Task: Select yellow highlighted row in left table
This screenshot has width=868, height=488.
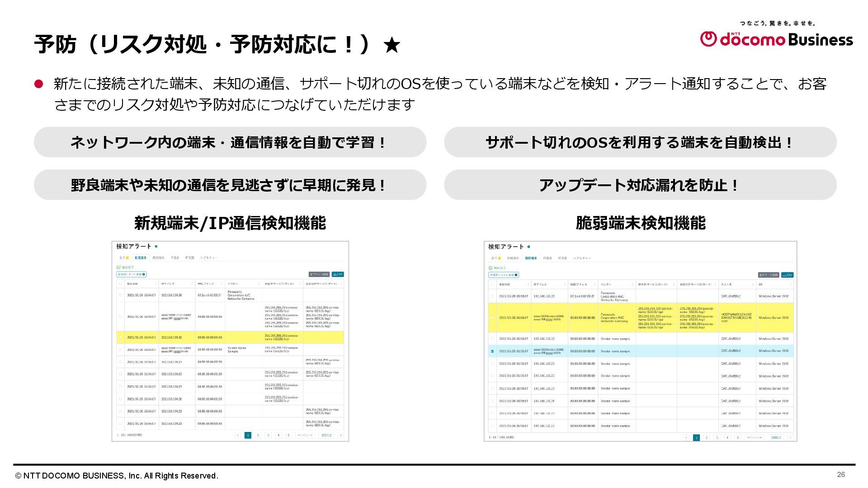Action: [120, 337]
